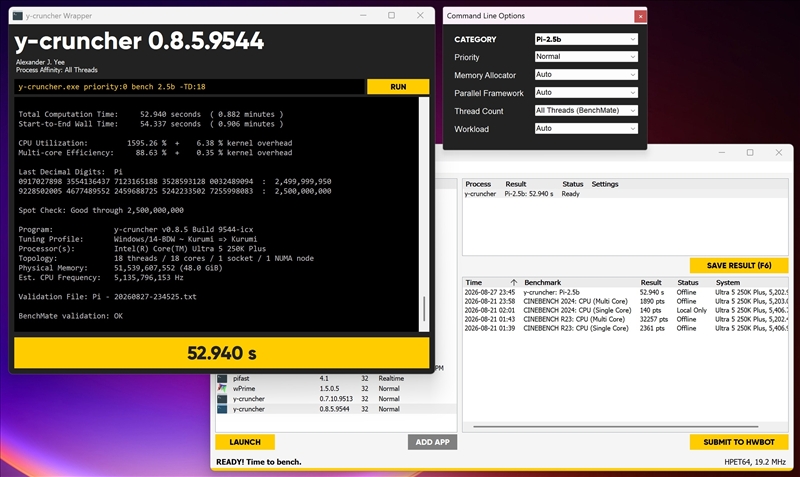Click the pifast app icon in list
Screen dimensions: 800x477
(222, 379)
